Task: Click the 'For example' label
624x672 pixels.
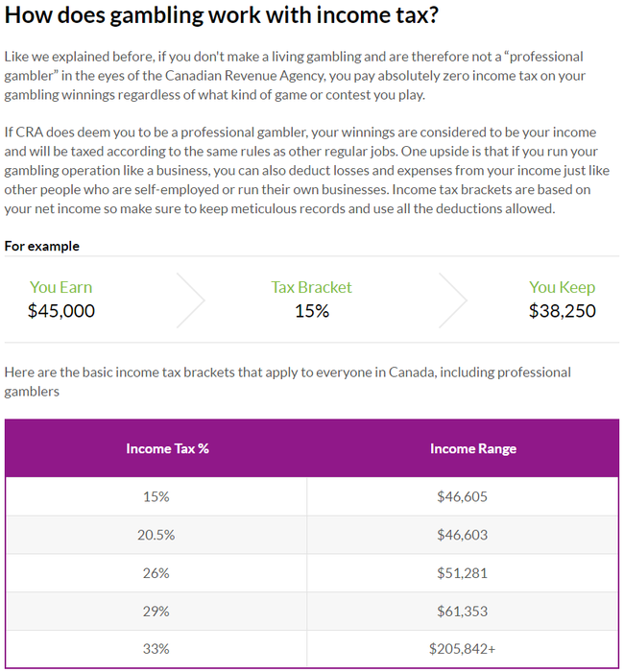Action: pyautogui.click(x=41, y=246)
